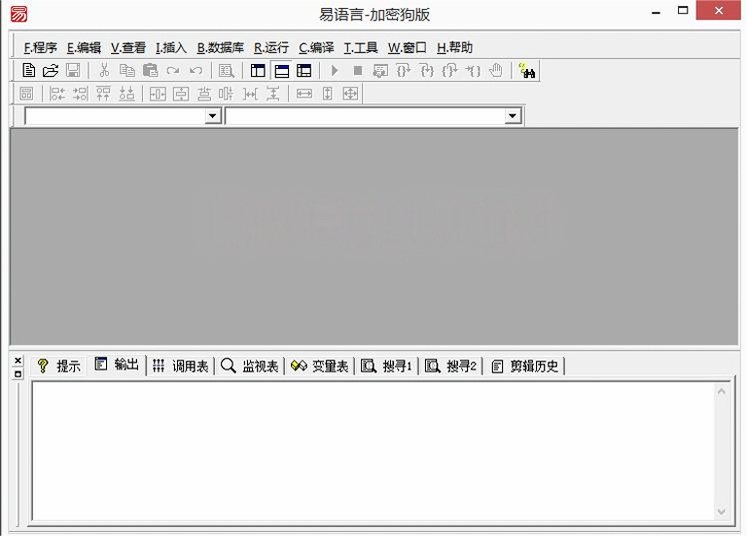Toggle the pressed status panel layout icon

[x=282, y=71]
